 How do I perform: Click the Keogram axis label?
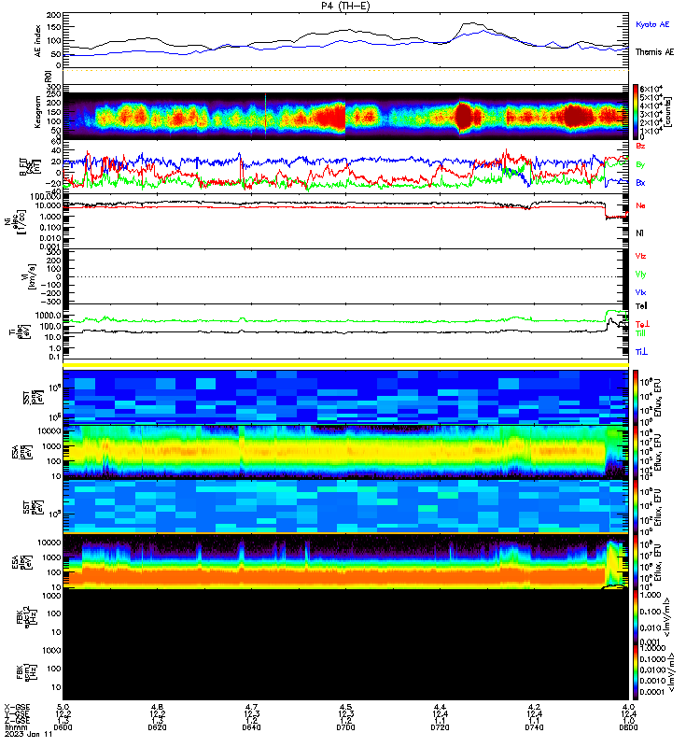(x=38, y=112)
